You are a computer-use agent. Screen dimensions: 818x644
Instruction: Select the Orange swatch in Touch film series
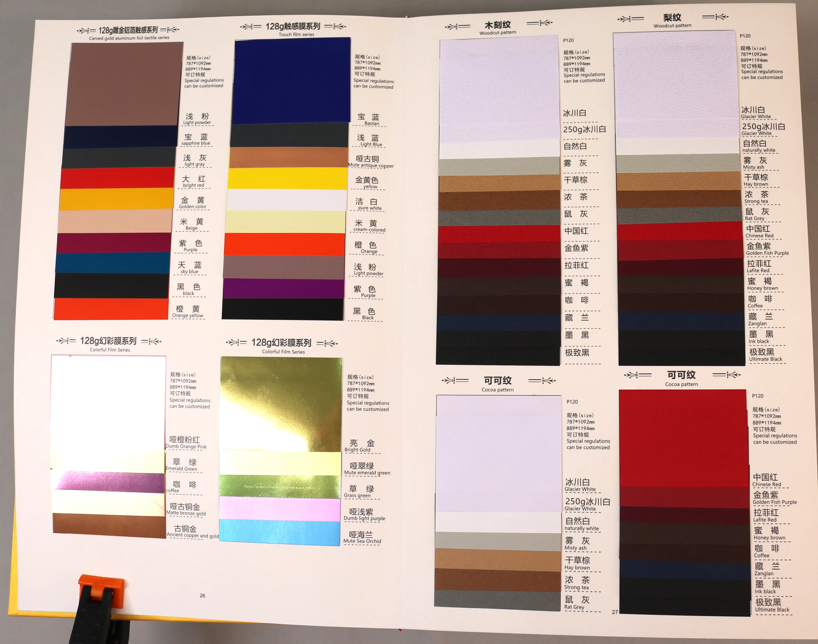(285, 244)
